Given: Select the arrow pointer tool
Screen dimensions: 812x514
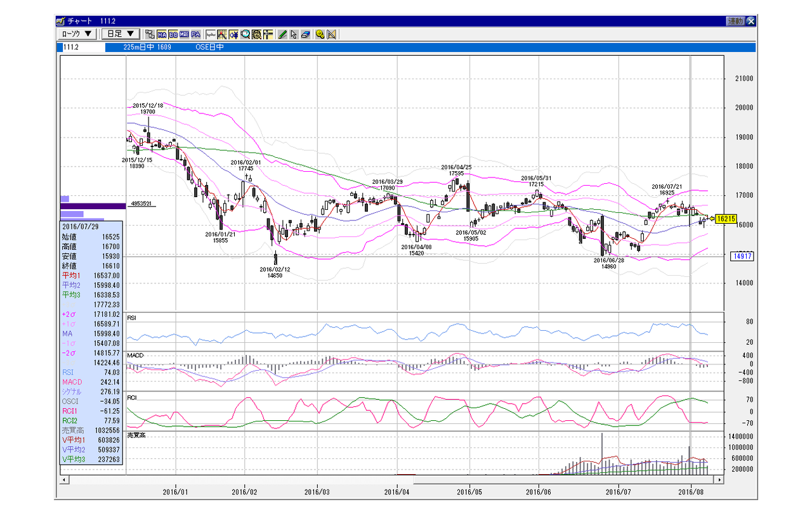Looking at the screenshot, I should pyautogui.click(x=294, y=34).
